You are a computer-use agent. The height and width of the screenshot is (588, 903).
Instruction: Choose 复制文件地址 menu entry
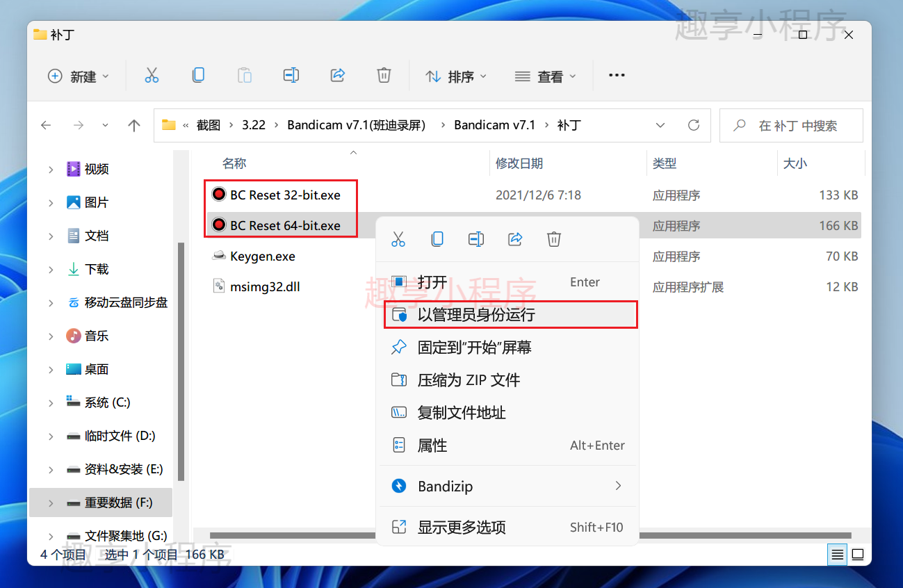507,412
